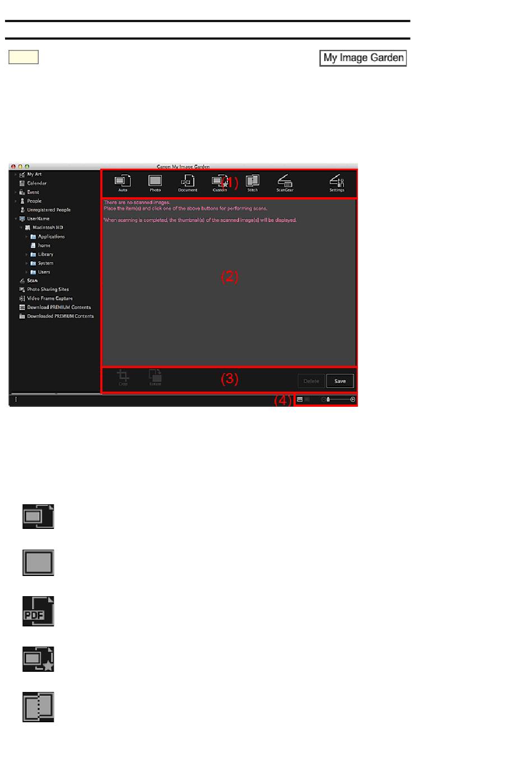Expand the Library folder
Image resolution: width=532 pixels, height=762 pixels.
(x=27, y=255)
